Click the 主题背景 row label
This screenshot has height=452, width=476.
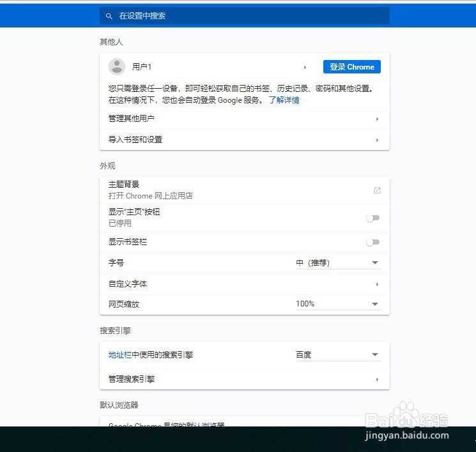(x=124, y=184)
